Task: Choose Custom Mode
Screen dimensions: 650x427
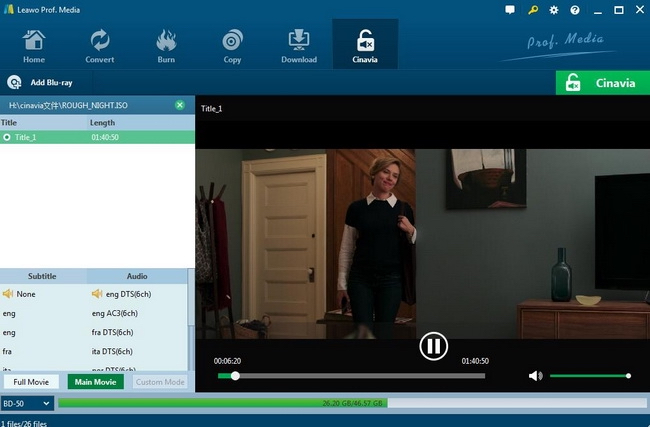Action: point(160,382)
